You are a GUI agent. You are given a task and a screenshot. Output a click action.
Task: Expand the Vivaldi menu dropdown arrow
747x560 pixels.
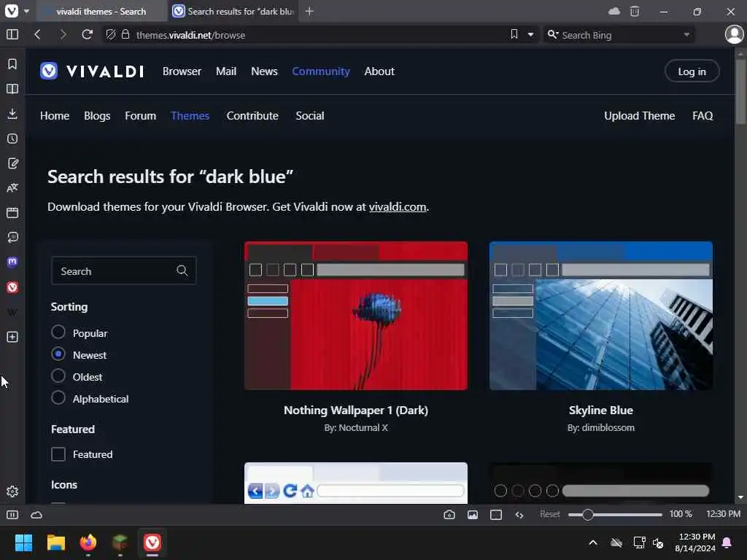[x=27, y=11]
